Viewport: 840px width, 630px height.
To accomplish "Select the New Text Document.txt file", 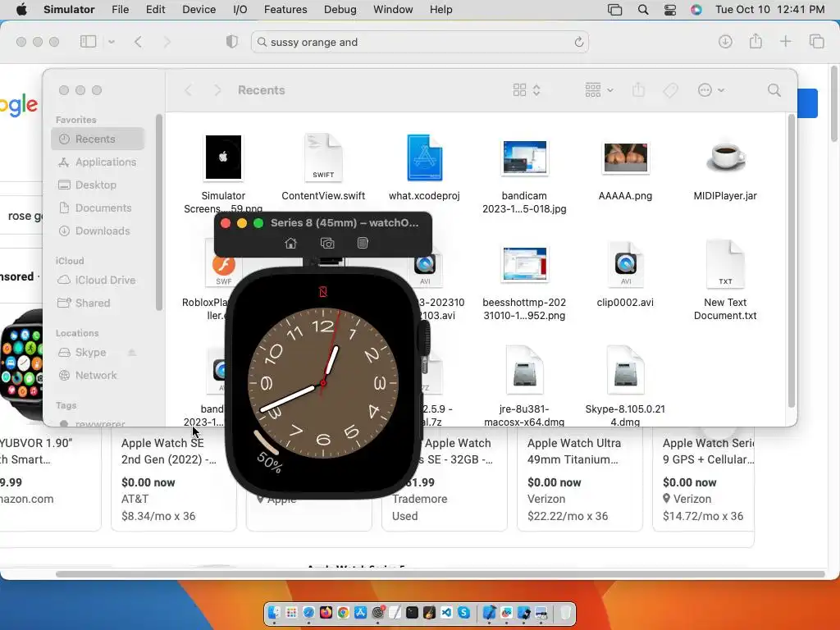I will [725, 281].
